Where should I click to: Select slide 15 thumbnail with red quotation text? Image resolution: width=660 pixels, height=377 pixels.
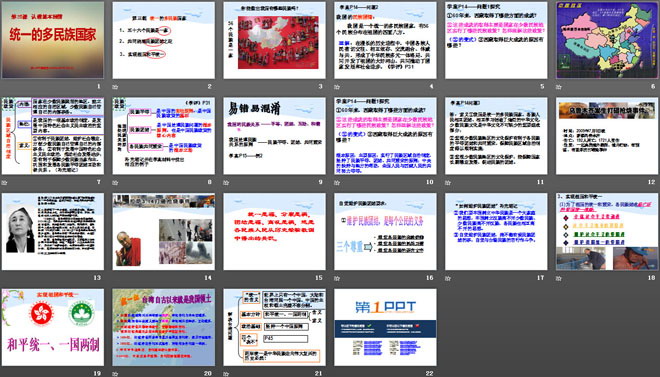274,231
